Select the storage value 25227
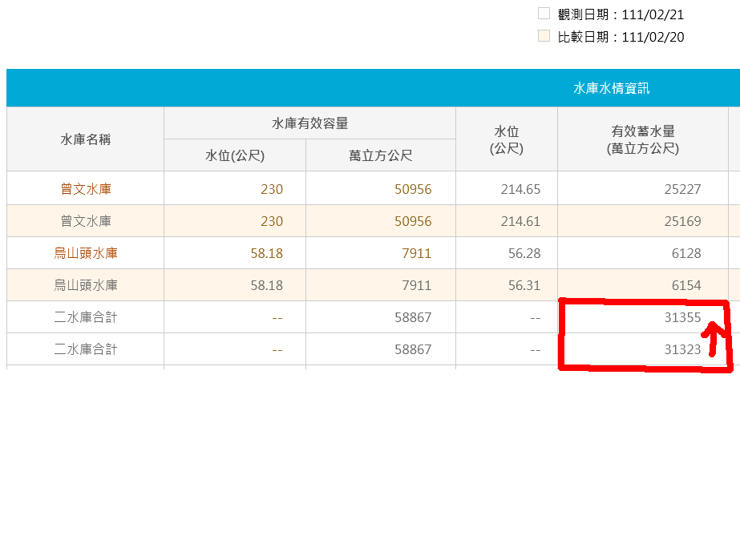The width and height of the screenshot is (740, 560). point(682,189)
